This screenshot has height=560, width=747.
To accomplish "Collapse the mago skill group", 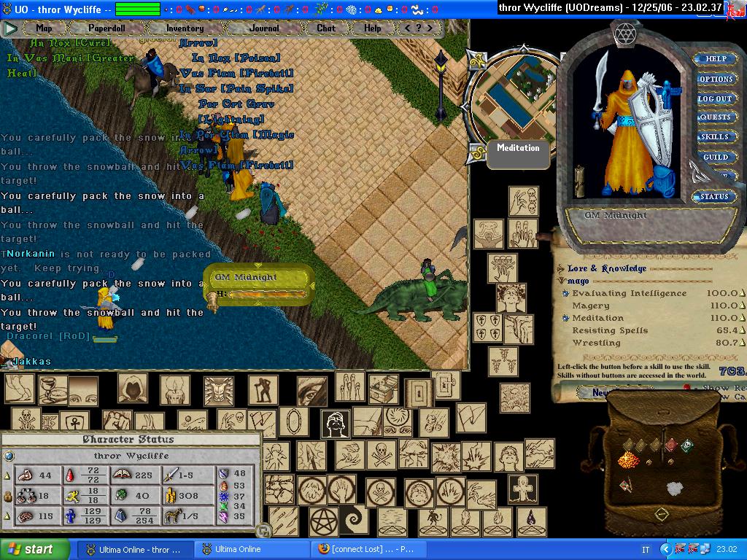I will 560,280.
